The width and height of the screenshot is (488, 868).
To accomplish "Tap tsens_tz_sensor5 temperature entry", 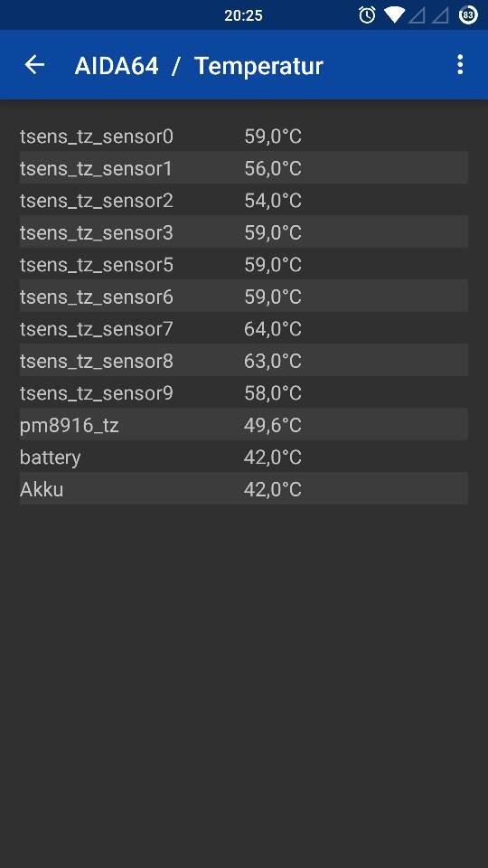I will click(244, 264).
